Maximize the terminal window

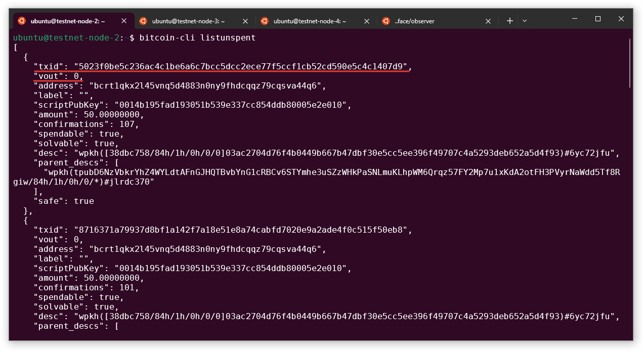[x=598, y=19]
